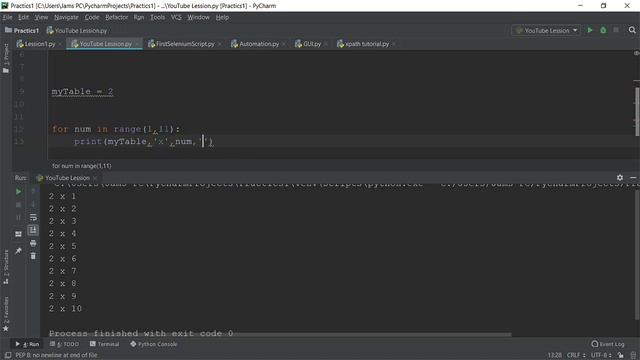Open the Structure sidebar tool window
This screenshot has height=360, width=640.
pos(6,267)
